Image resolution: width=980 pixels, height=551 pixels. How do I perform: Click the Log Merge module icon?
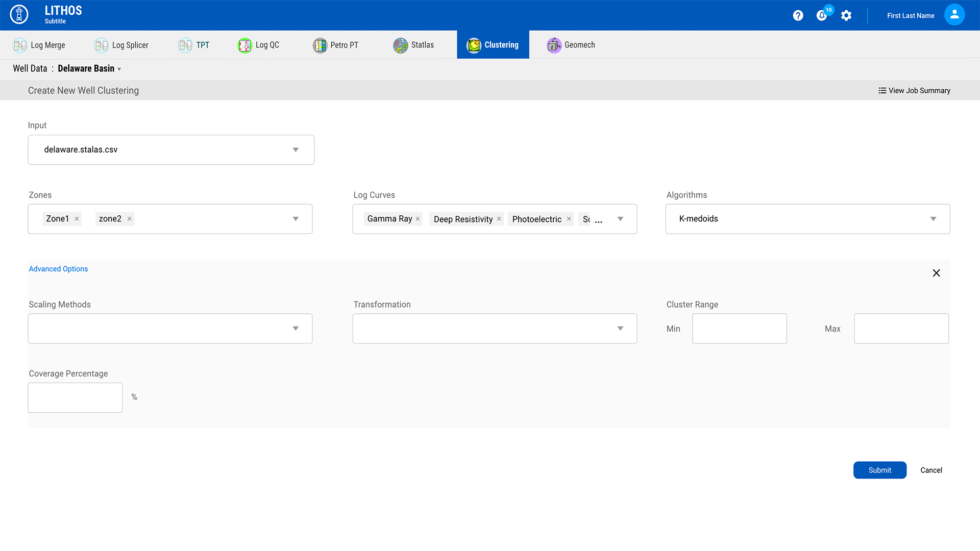20,45
